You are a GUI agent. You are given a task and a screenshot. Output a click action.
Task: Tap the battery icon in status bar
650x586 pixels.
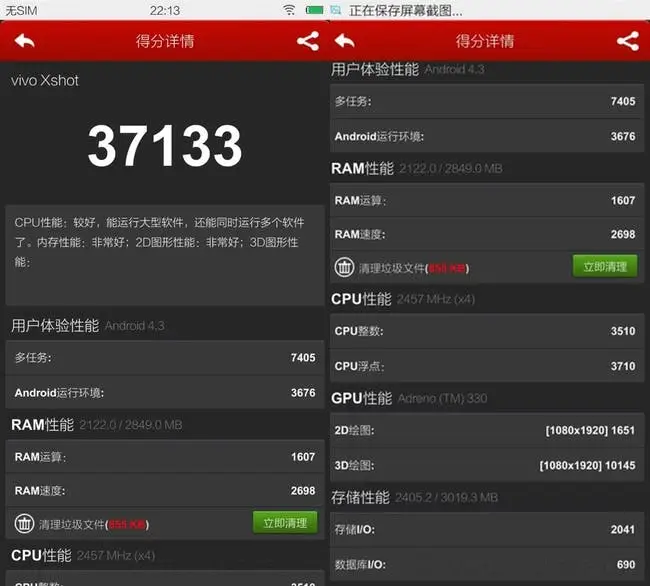click(x=314, y=10)
